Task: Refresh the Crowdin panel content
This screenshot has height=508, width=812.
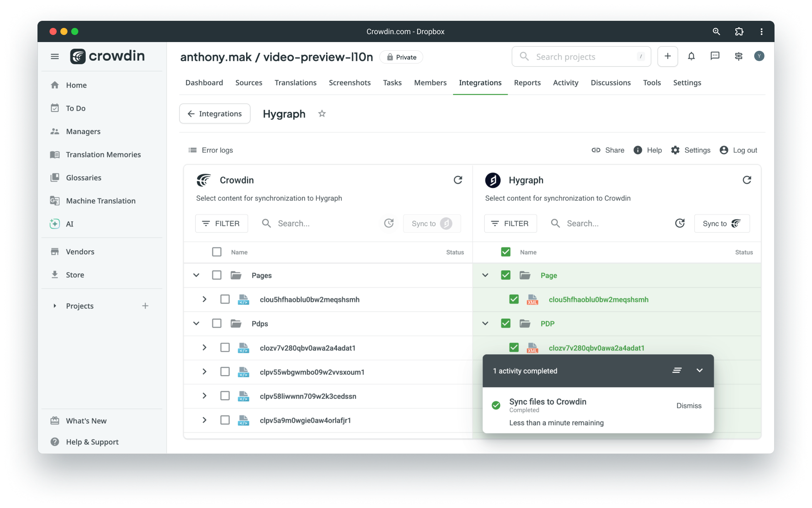Action: (x=458, y=180)
